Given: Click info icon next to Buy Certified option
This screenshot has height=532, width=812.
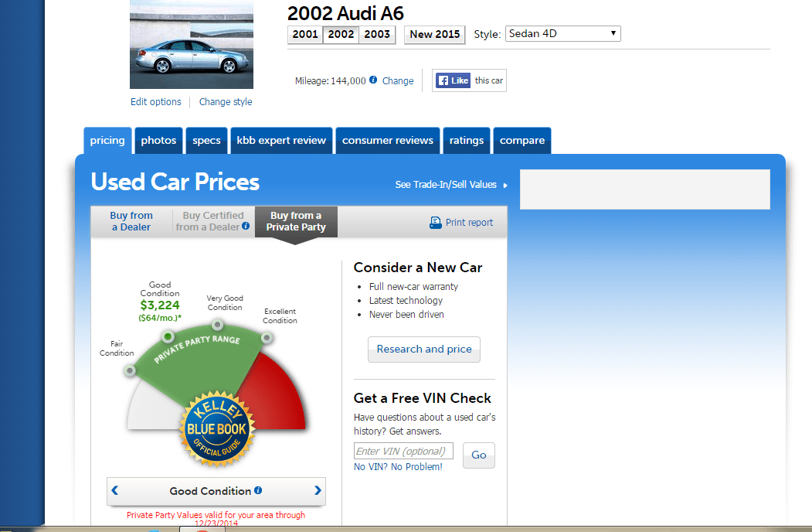Looking at the screenshot, I should pos(246,227).
